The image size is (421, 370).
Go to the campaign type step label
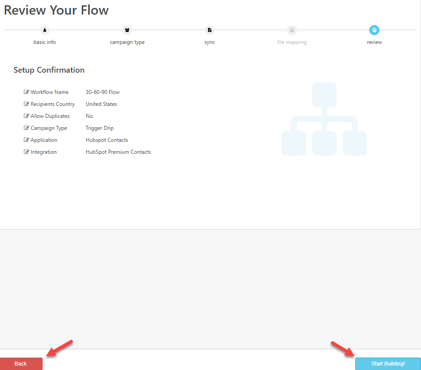pyautogui.click(x=127, y=42)
